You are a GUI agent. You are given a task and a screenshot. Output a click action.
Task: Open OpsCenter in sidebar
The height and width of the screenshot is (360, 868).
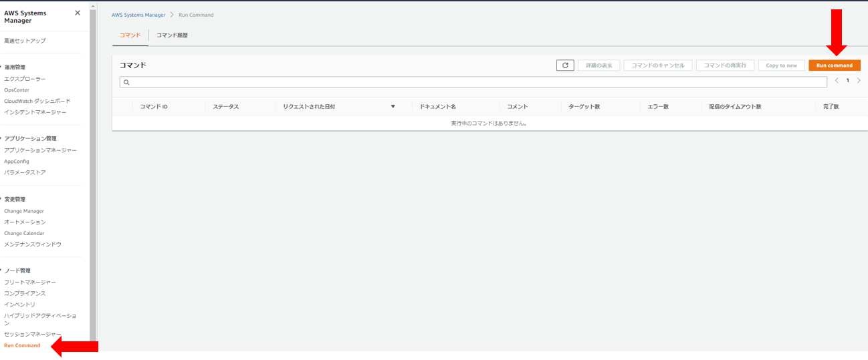17,90
